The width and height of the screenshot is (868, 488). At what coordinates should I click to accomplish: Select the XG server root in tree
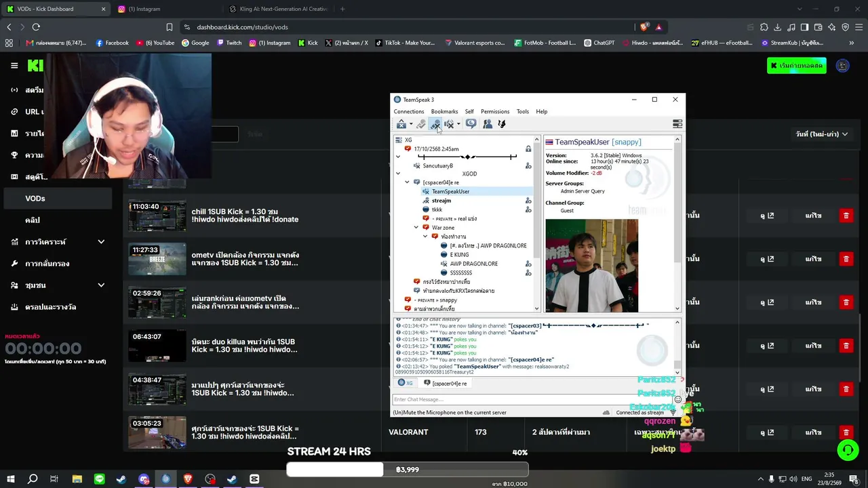[x=408, y=140]
